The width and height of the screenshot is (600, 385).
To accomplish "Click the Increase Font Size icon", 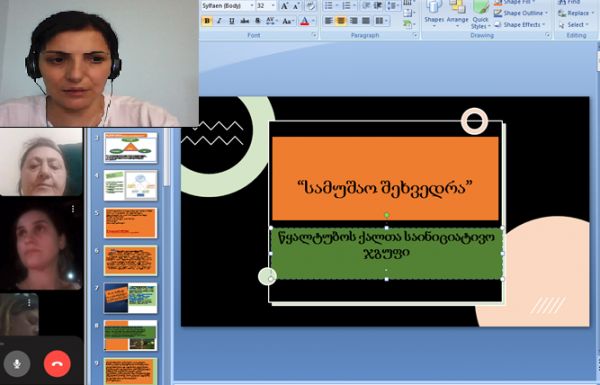I will click(284, 6).
